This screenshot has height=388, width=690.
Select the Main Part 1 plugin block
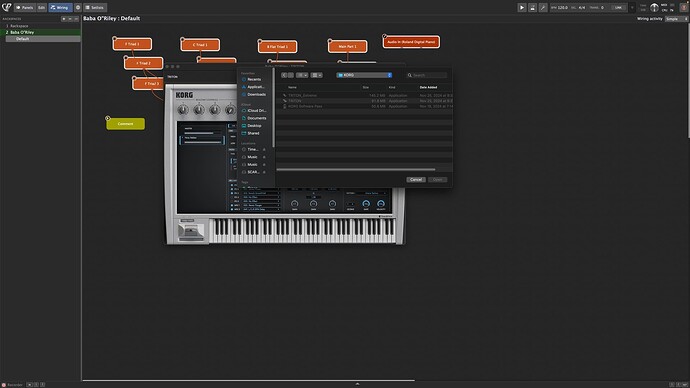(348, 46)
